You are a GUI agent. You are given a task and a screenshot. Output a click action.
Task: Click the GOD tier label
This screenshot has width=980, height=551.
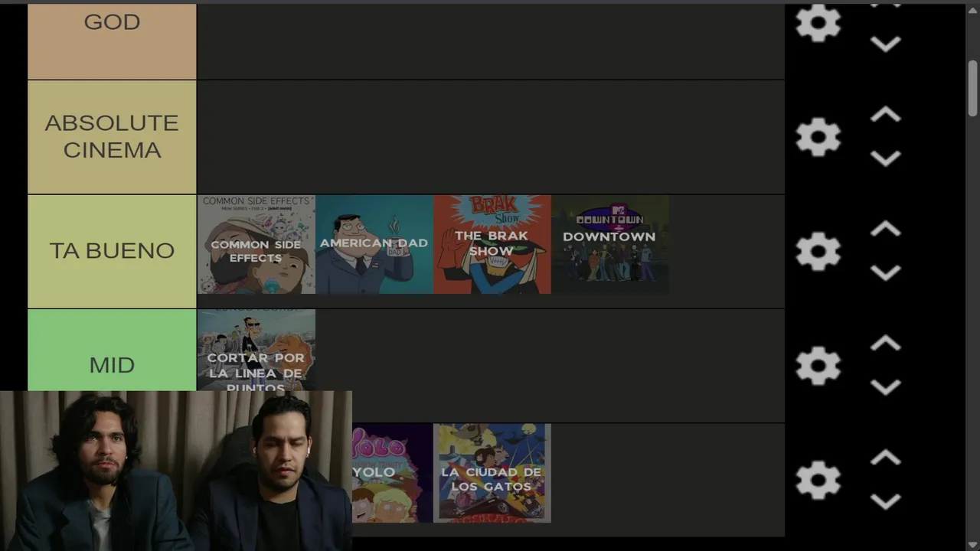[x=112, y=41]
